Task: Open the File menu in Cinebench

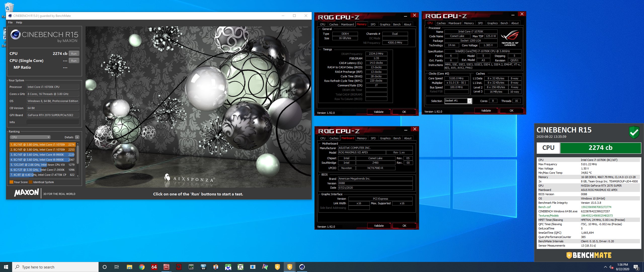Action: coord(10,22)
